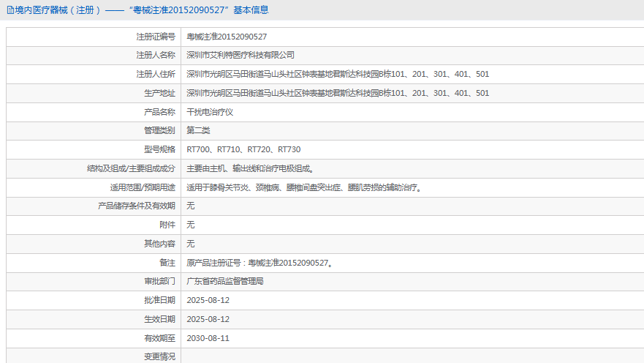Select 无 in the 其他内容 row

click(x=191, y=244)
